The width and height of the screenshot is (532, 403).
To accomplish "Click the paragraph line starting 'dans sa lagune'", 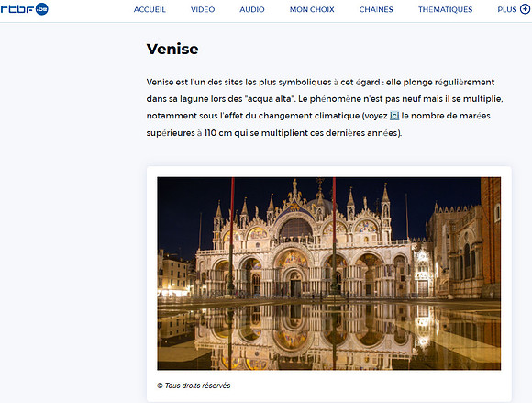I will tap(325, 99).
